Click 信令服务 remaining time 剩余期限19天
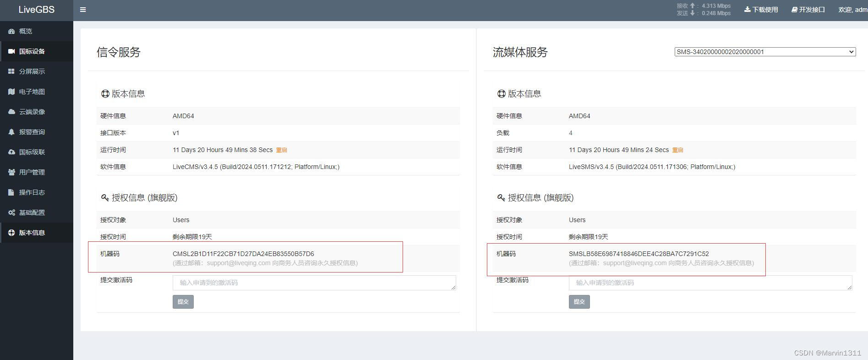This screenshot has height=360, width=868. [x=192, y=237]
